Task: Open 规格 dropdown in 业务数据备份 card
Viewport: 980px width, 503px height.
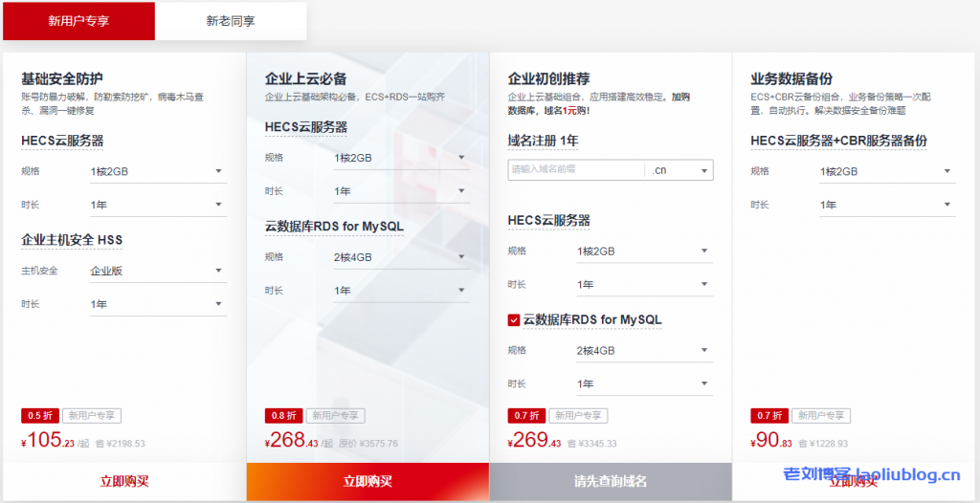Action: 887,172
